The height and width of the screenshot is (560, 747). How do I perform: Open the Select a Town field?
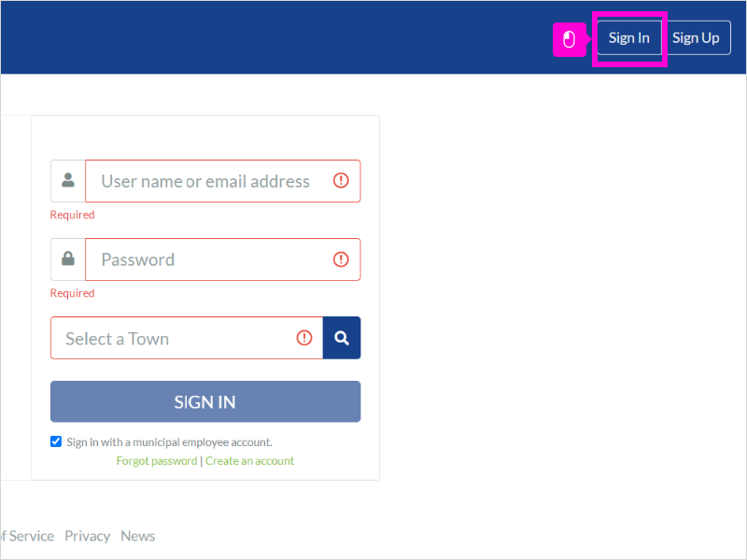point(187,338)
